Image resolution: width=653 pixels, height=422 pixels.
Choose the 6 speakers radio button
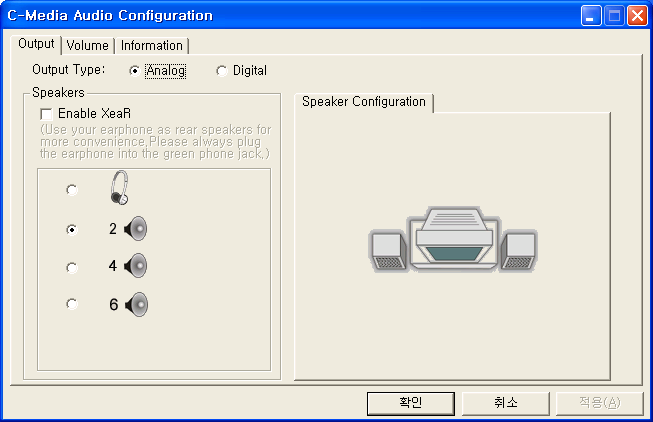(72, 304)
